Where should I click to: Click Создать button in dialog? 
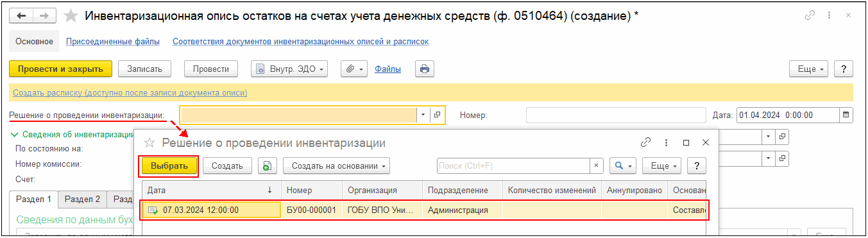point(227,166)
